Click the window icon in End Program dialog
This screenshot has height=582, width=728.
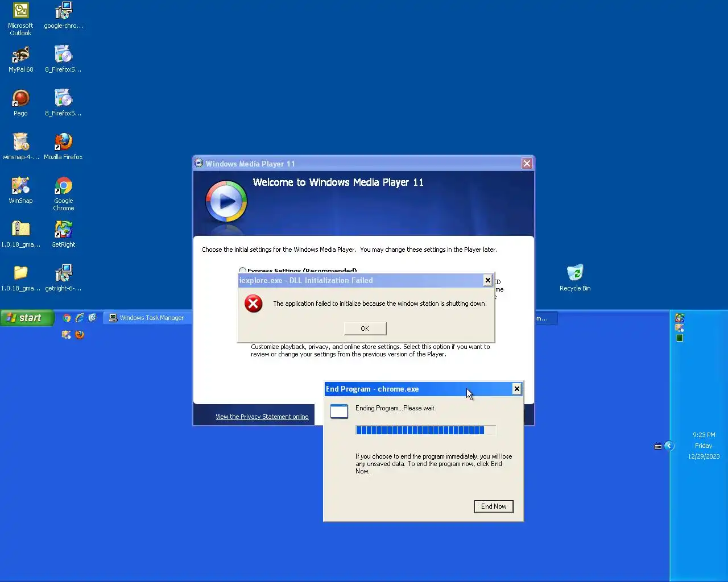click(339, 411)
